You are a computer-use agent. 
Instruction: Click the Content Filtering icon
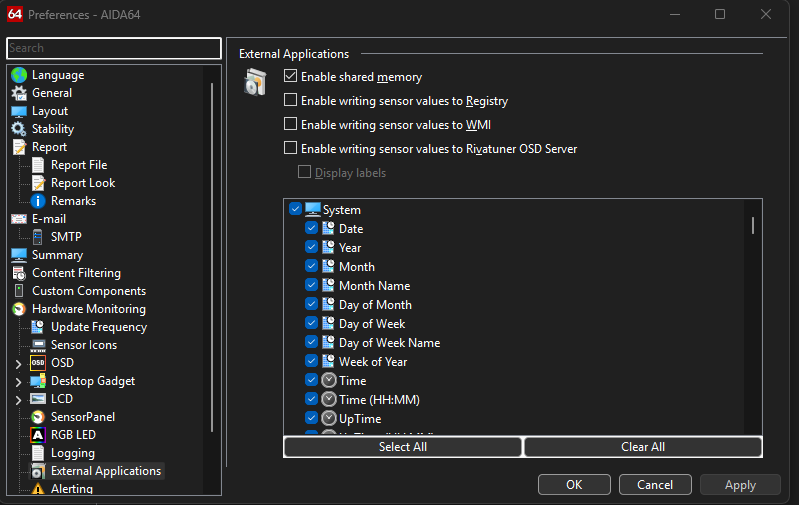(x=19, y=273)
